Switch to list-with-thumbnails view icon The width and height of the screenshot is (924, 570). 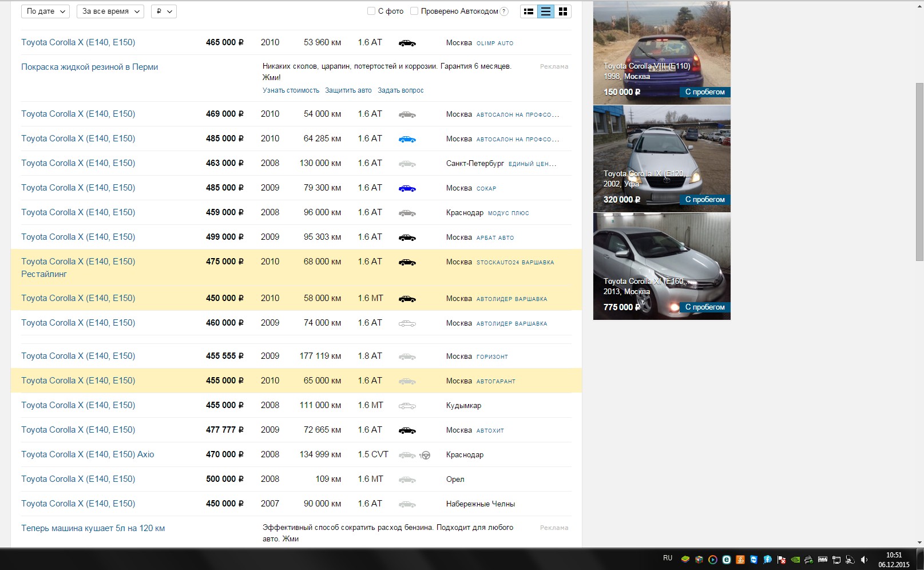(529, 11)
